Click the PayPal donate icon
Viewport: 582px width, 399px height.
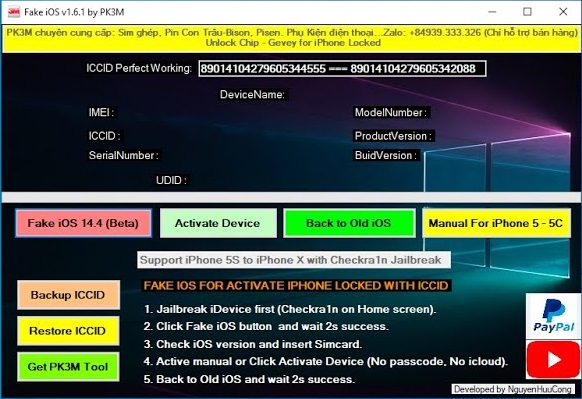click(x=553, y=316)
